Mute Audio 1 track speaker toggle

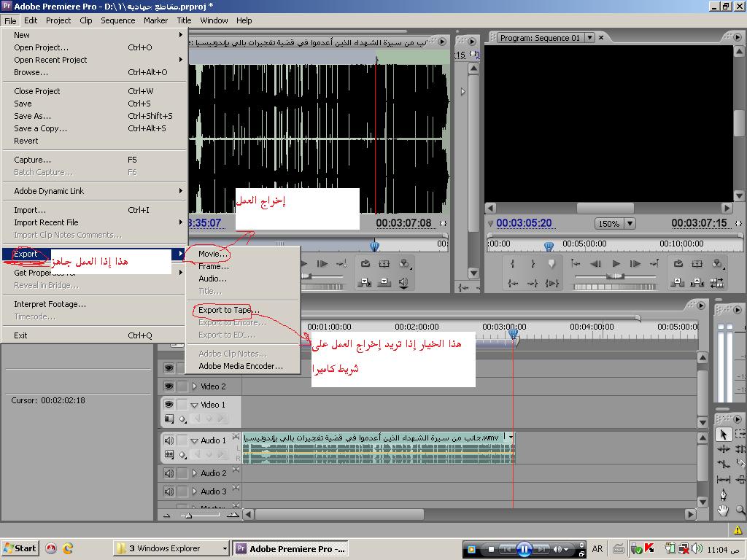click(x=169, y=440)
